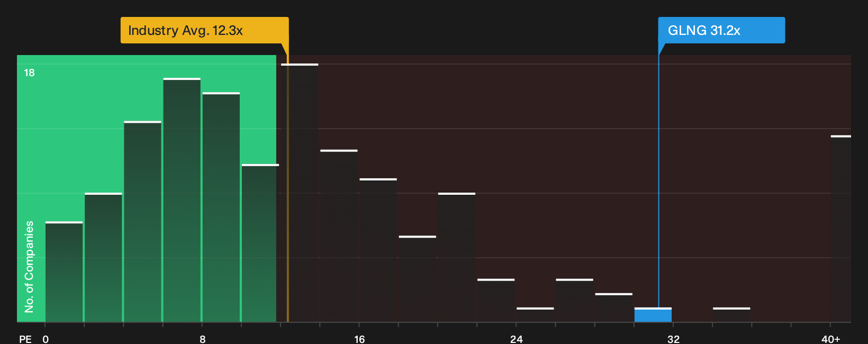Click the No. of Companies axis title
Image resolution: width=868 pixels, height=344 pixels.
tap(29, 266)
